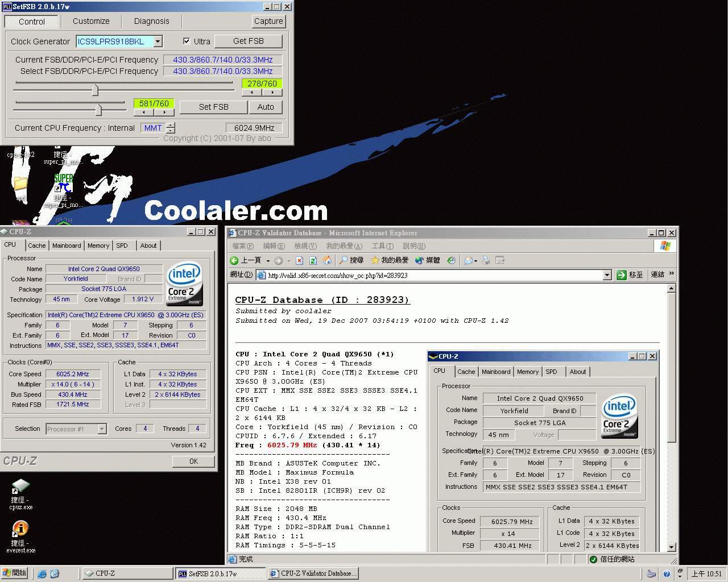Image resolution: width=728 pixels, height=582 pixels.
Task: Click the MMT frequency spinner
Action: click(171, 128)
